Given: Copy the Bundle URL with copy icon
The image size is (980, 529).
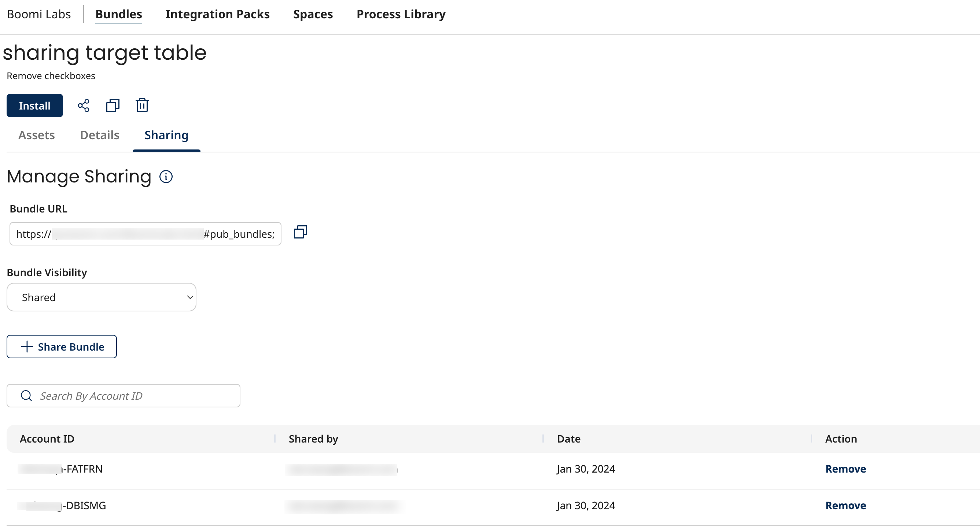Looking at the screenshot, I should coord(300,232).
